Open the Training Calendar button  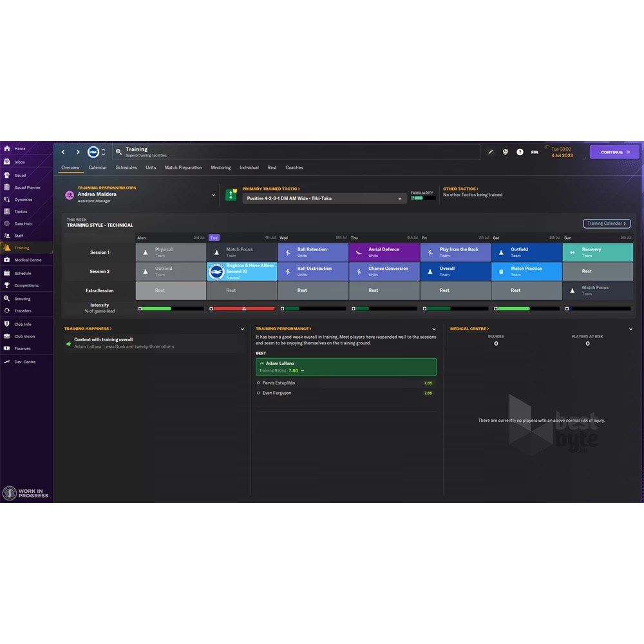click(x=606, y=223)
